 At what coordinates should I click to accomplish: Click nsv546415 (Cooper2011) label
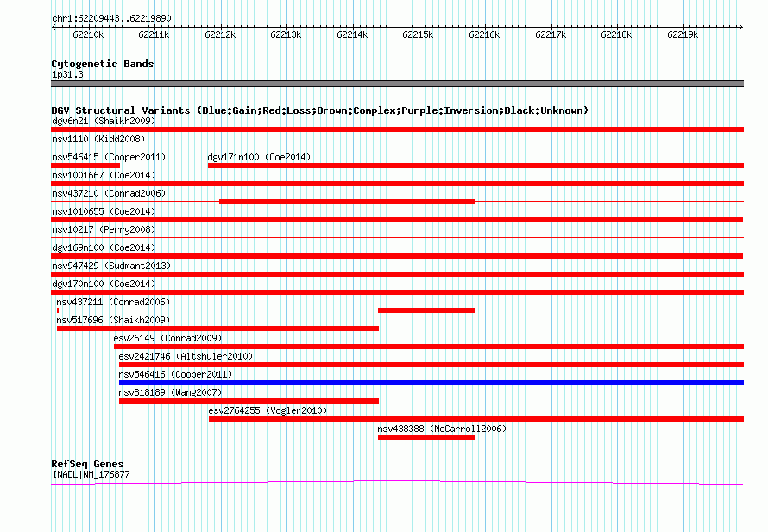pos(109,157)
